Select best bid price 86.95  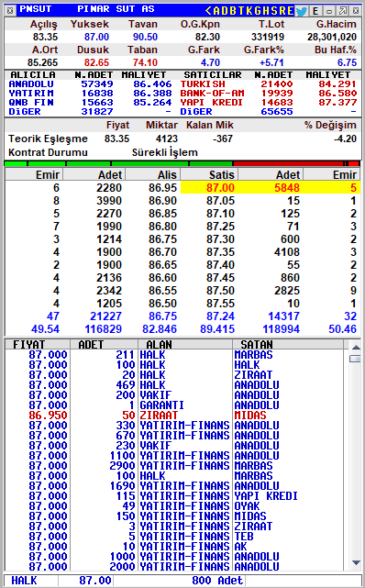162,188
